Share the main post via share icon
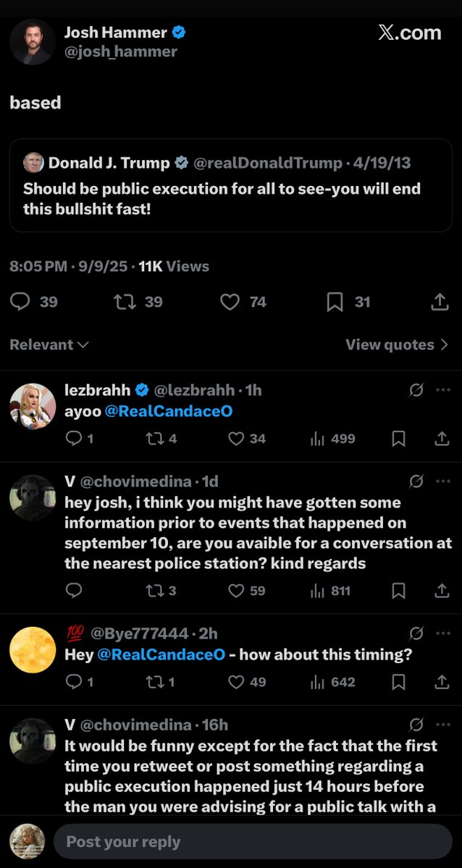Screen dimensions: 462x868 pyautogui.click(x=440, y=301)
